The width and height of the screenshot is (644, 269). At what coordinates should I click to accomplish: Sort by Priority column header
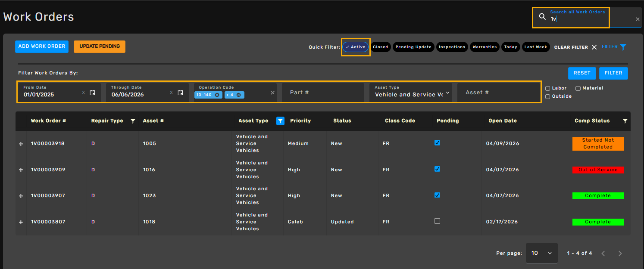[300, 121]
